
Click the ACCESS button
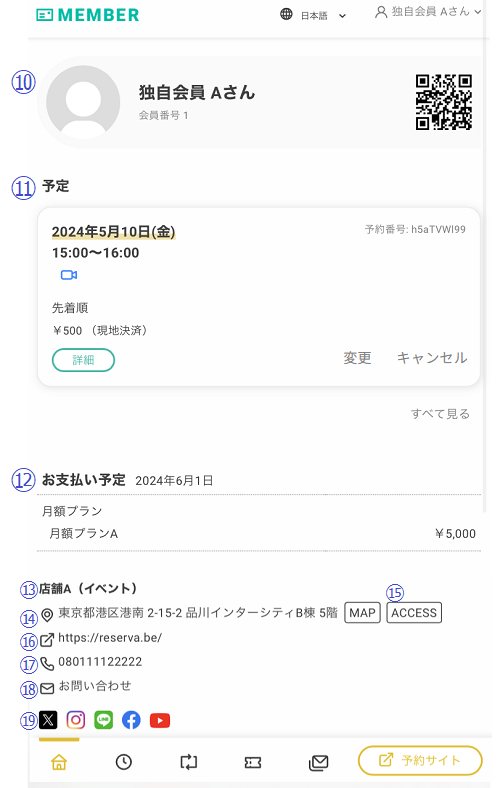[414, 613]
